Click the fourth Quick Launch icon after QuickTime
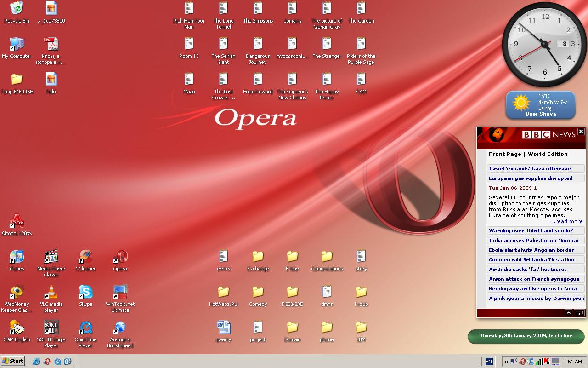Viewport: 588px width, 368px height. [x=68, y=362]
